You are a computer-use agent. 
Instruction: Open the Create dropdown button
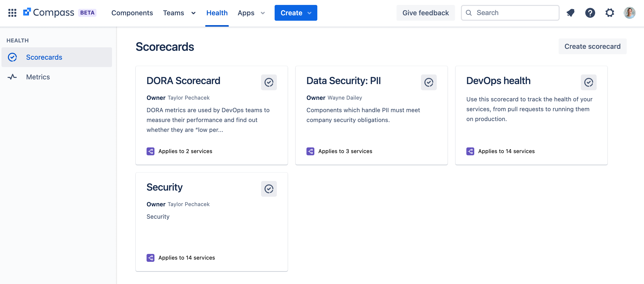coord(296,13)
